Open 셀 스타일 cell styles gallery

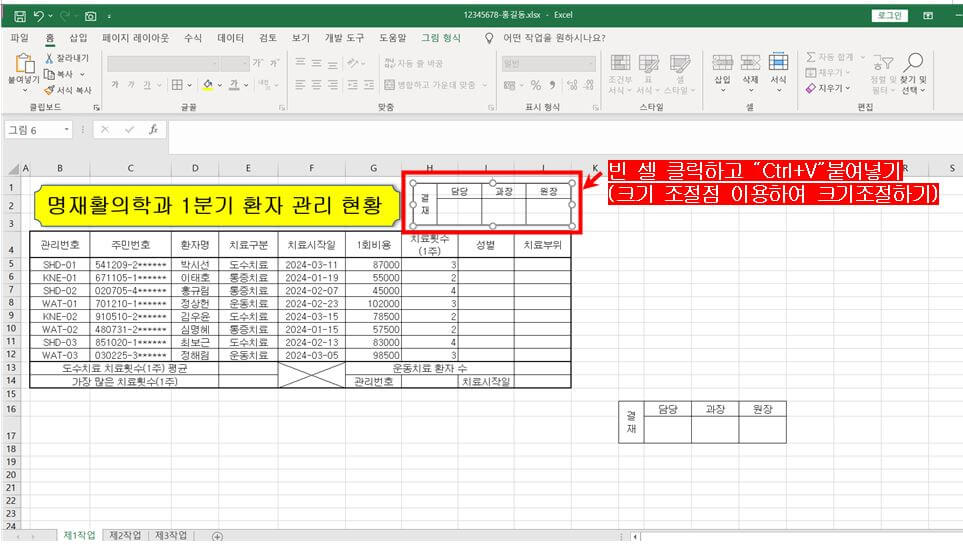[680, 74]
